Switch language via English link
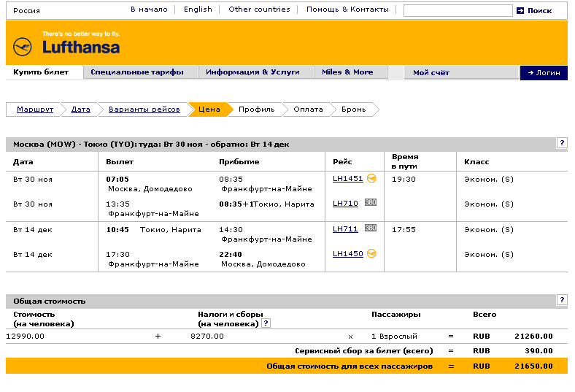 pyautogui.click(x=198, y=9)
